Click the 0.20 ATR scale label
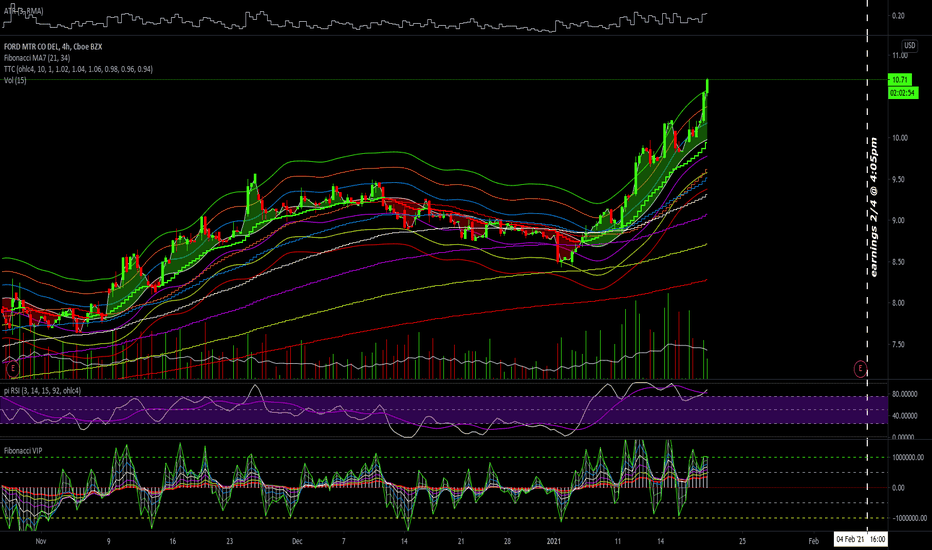932x550 pixels. point(898,16)
